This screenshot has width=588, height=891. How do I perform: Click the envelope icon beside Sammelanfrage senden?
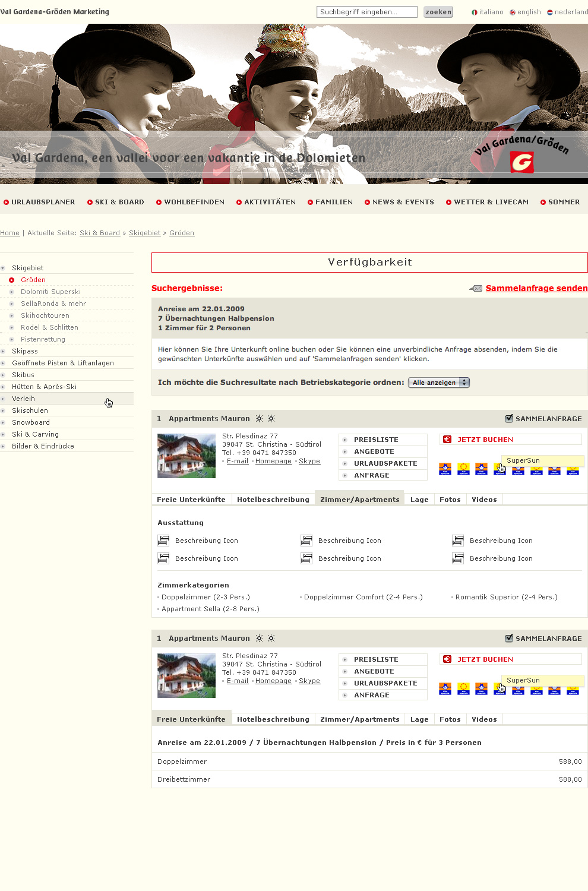tap(476, 289)
